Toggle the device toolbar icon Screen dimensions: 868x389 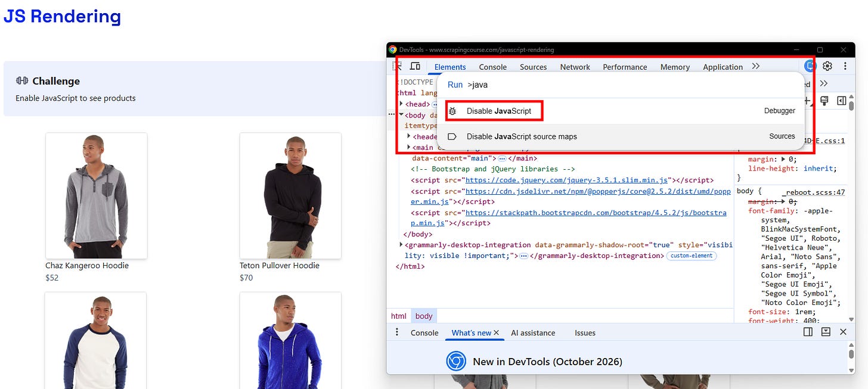coord(415,66)
